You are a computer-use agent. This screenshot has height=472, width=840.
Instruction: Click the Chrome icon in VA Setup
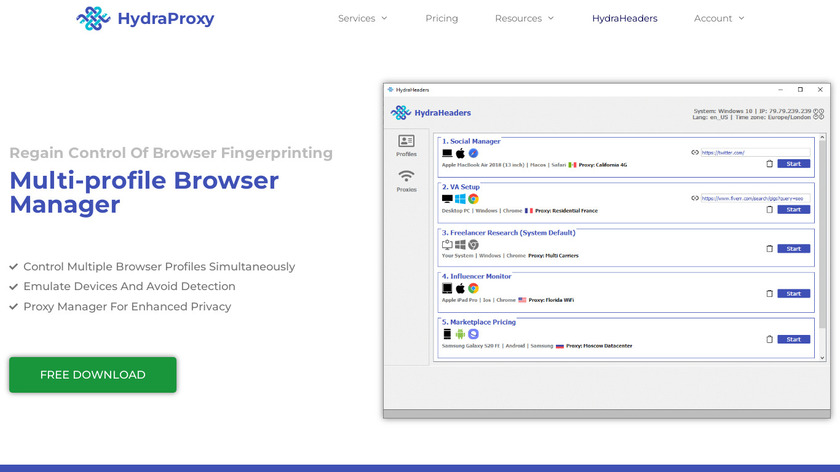(x=473, y=199)
